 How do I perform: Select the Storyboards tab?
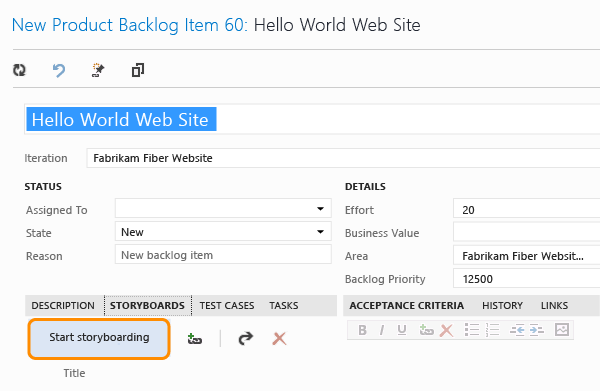click(147, 306)
